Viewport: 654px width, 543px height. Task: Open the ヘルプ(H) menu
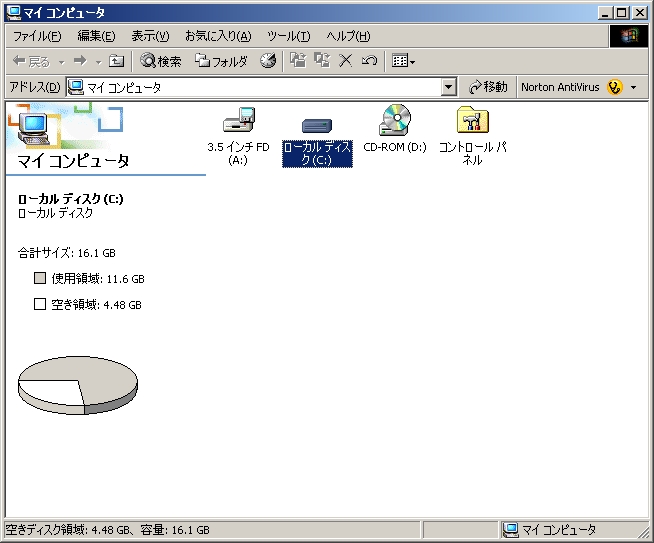(348, 36)
